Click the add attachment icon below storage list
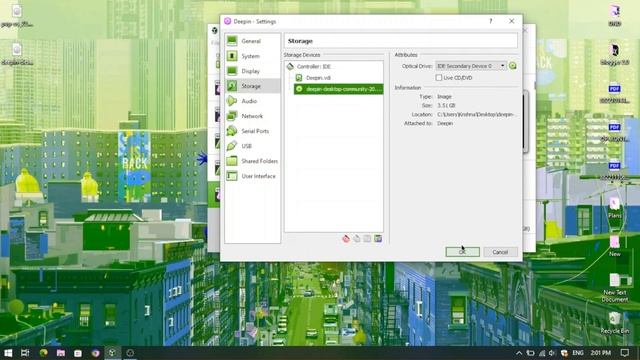The image size is (640, 360). [367, 238]
